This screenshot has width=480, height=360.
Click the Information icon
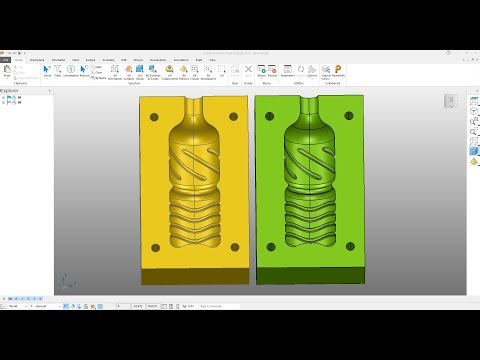pos(71,69)
